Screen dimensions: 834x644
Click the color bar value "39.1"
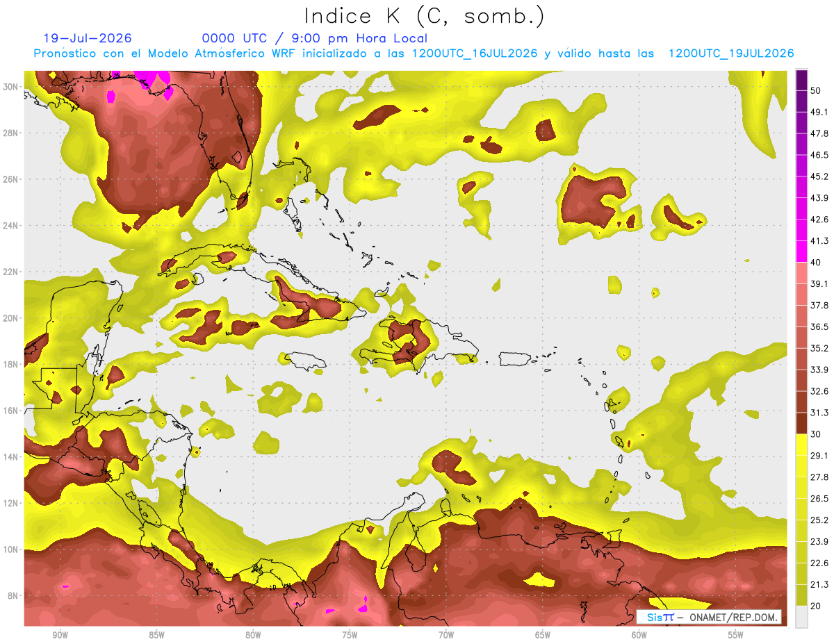pos(819,284)
